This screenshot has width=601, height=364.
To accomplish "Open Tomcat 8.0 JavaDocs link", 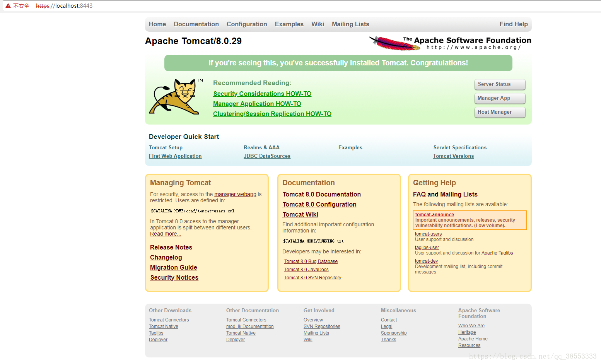I will 306,270.
